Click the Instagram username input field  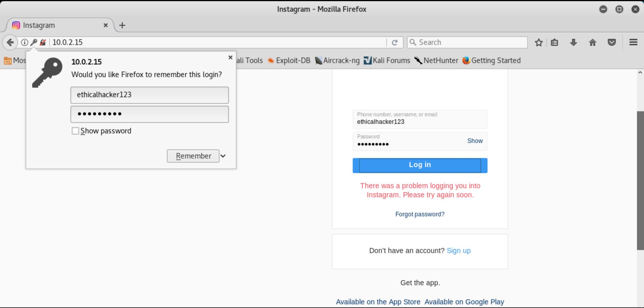point(420,119)
